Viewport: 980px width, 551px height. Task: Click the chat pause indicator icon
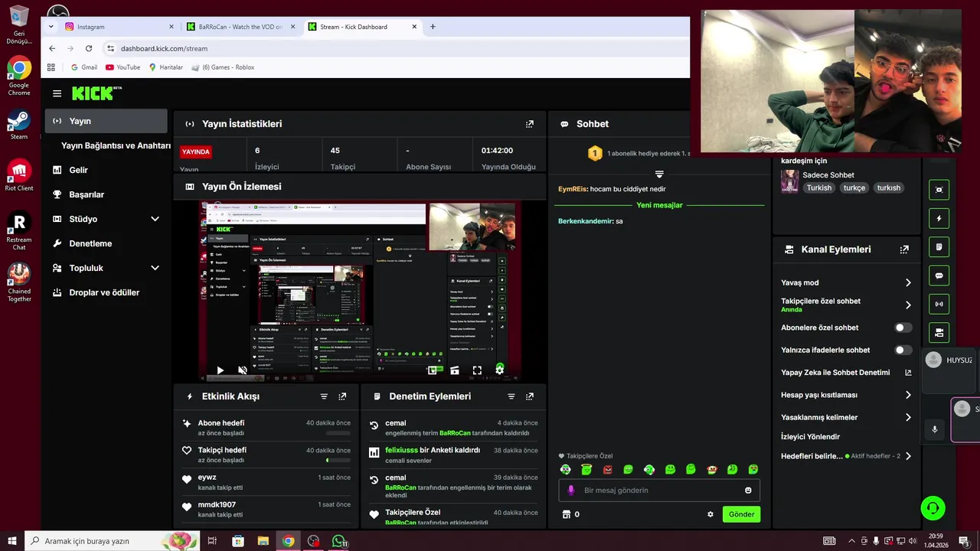click(659, 174)
